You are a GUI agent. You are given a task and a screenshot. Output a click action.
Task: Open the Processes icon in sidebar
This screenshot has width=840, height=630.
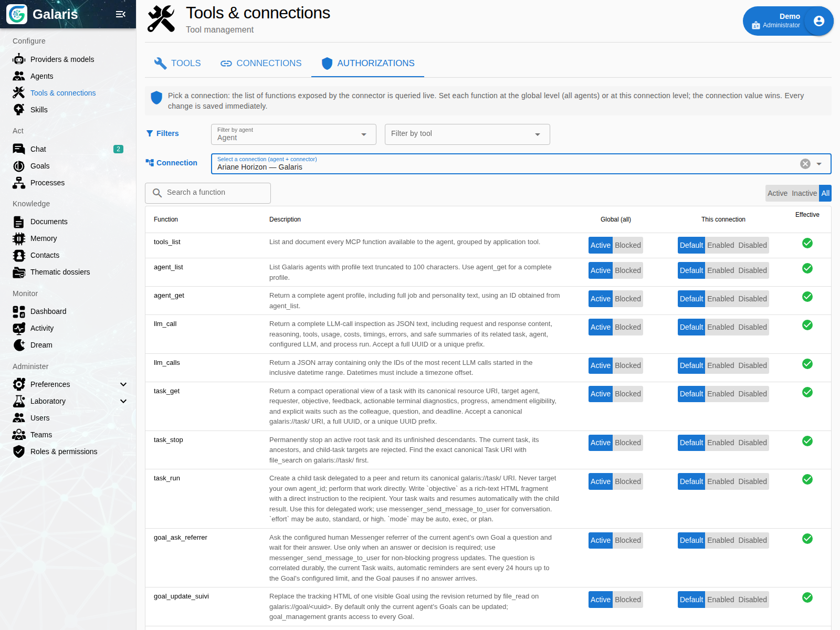pos(19,183)
